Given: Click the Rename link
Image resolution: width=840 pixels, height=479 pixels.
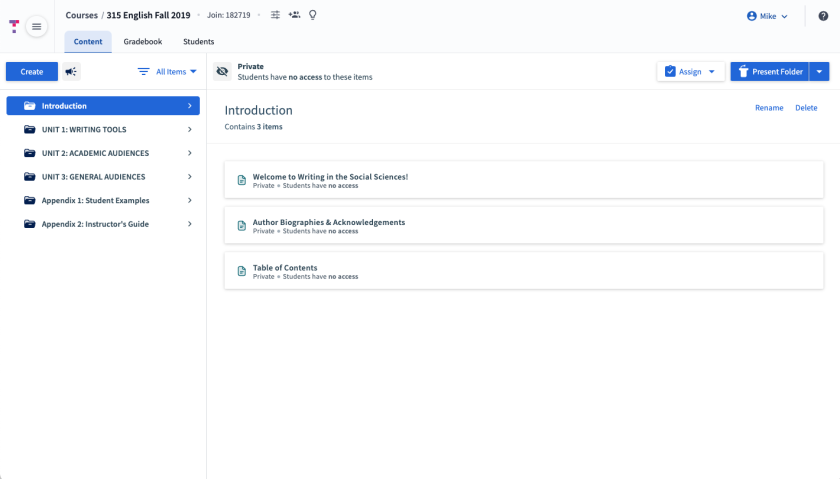Looking at the screenshot, I should coord(769,108).
